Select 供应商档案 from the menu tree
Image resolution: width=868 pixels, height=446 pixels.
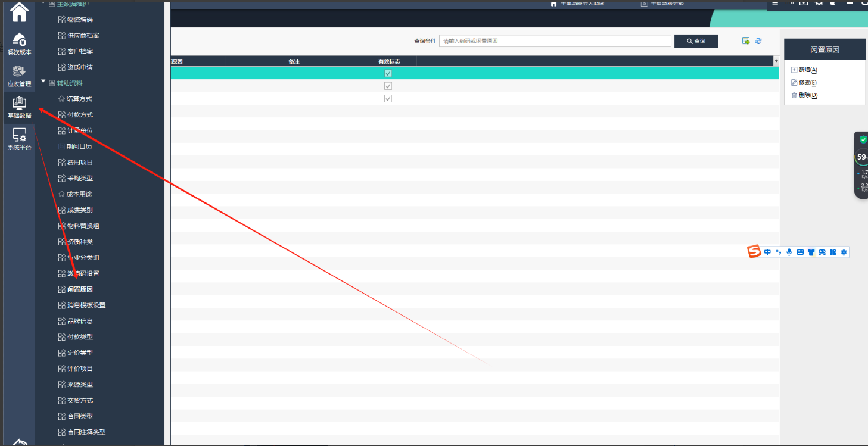click(x=83, y=35)
